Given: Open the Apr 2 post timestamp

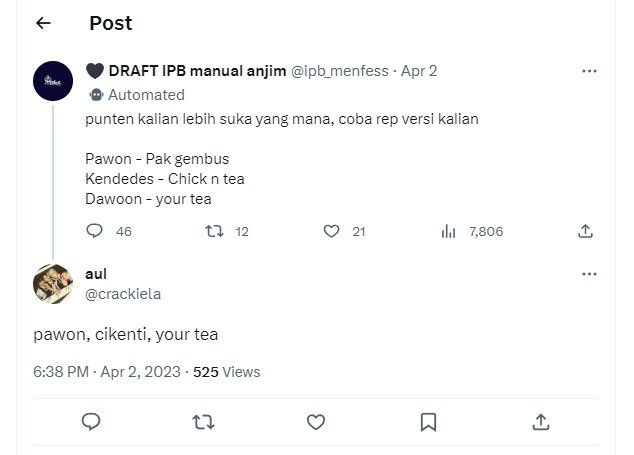Looking at the screenshot, I should click(x=419, y=71).
